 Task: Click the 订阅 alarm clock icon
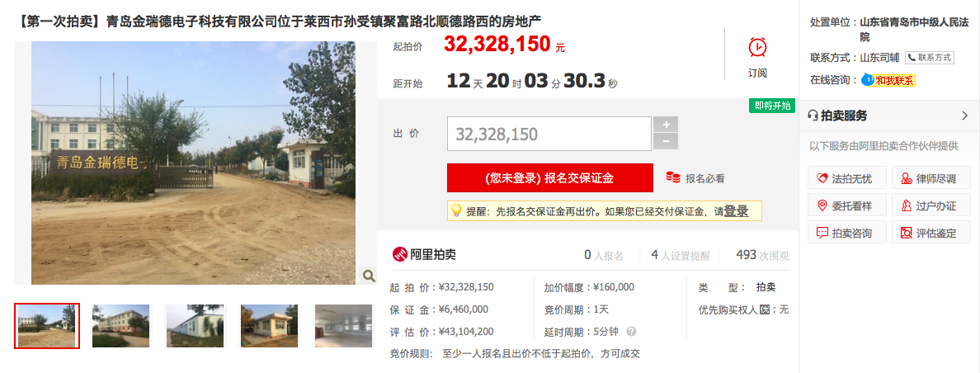pyautogui.click(x=757, y=48)
